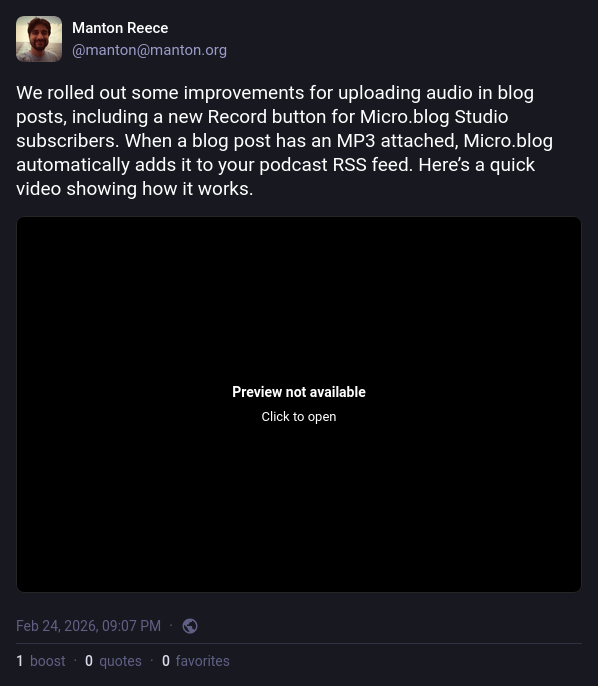Click the quotes count number 0
Viewport: 598px width, 686px height.
(x=89, y=661)
